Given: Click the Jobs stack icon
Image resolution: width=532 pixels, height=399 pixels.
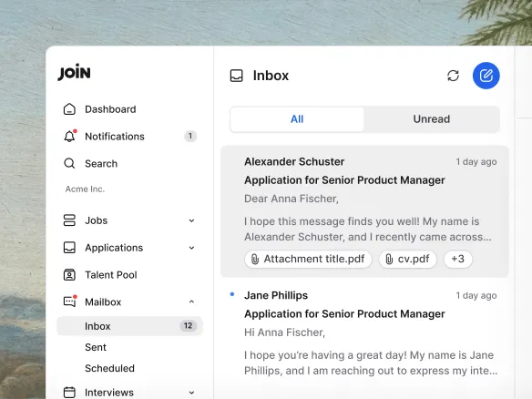Looking at the screenshot, I should click(x=69, y=220).
